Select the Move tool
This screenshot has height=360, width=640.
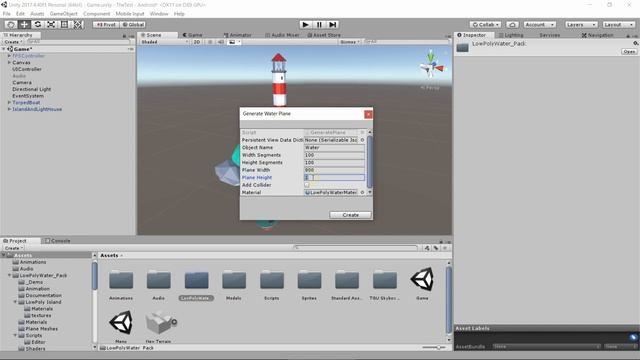(x=24, y=24)
